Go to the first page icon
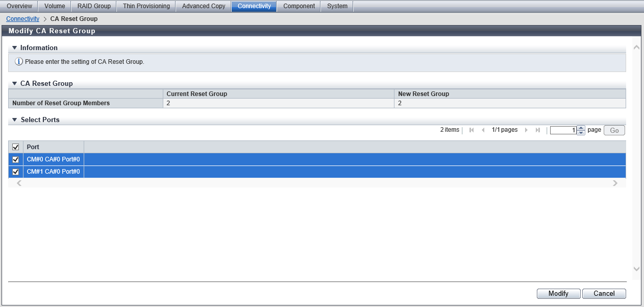 (x=472, y=130)
